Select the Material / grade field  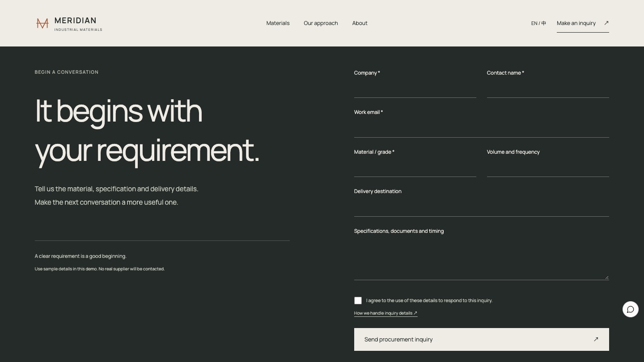(415, 168)
